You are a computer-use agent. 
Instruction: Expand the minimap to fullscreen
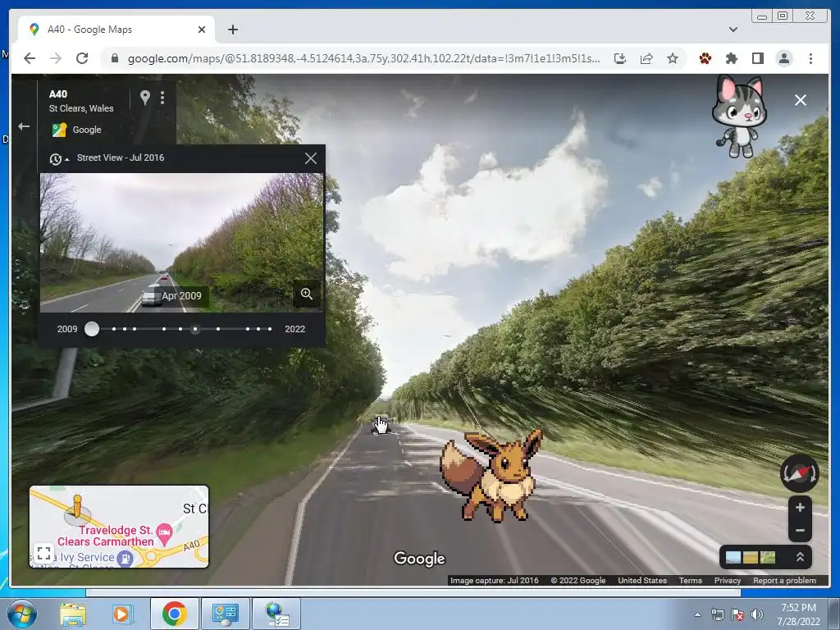(x=44, y=553)
